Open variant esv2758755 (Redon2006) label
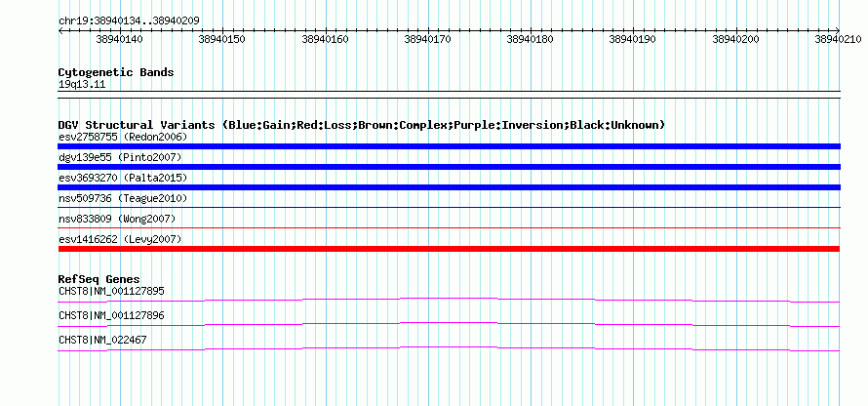Viewport: 868px width, 406px height. pyautogui.click(x=123, y=137)
